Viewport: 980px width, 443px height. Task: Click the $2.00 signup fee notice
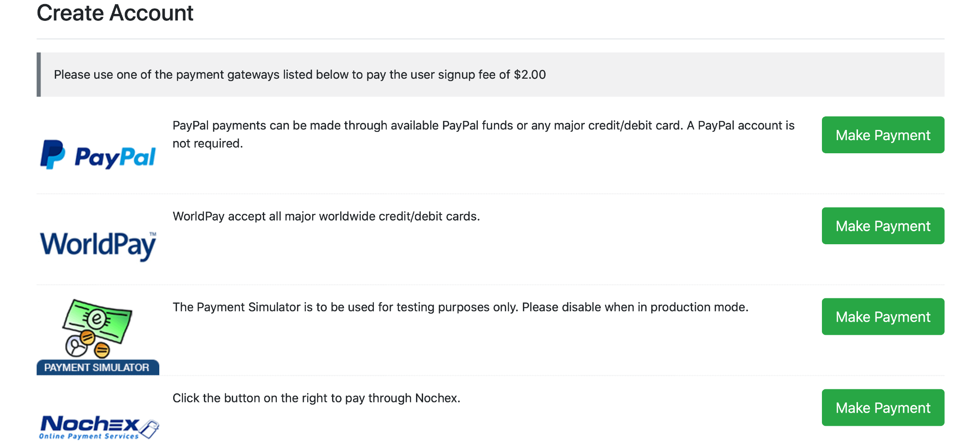[x=300, y=75]
